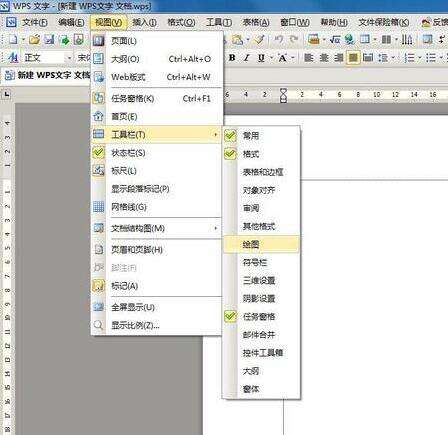Open the 文件(F) menu
The image size is (448, 435).
click(x=35, y=22)
